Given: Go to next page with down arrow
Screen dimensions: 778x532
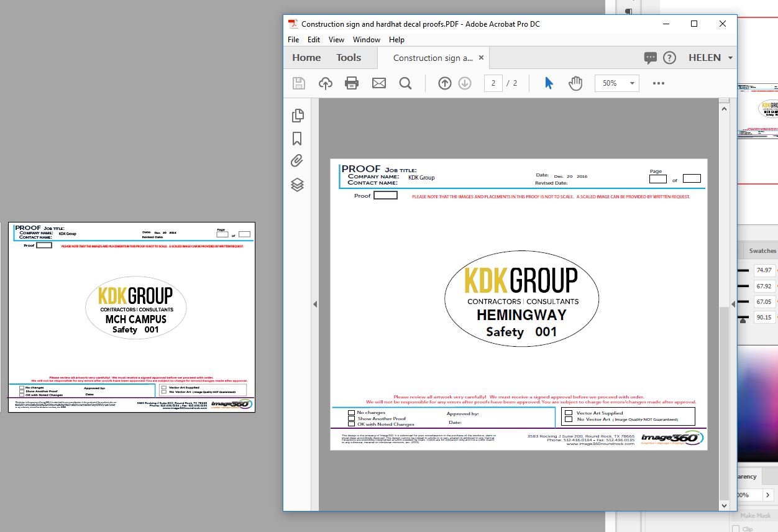Looking at the screenshot, I should (465, 83).
